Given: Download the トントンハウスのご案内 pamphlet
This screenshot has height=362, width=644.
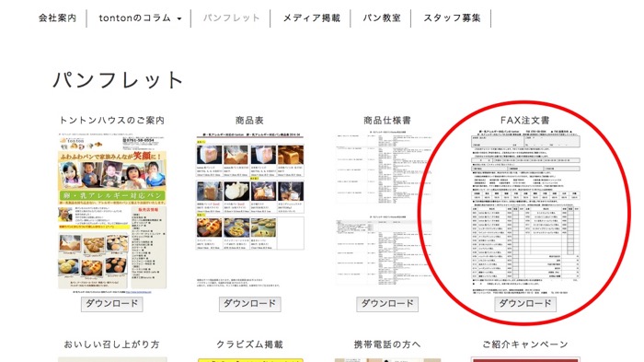Looking at the screenshot, I should [x=112, y=304].
